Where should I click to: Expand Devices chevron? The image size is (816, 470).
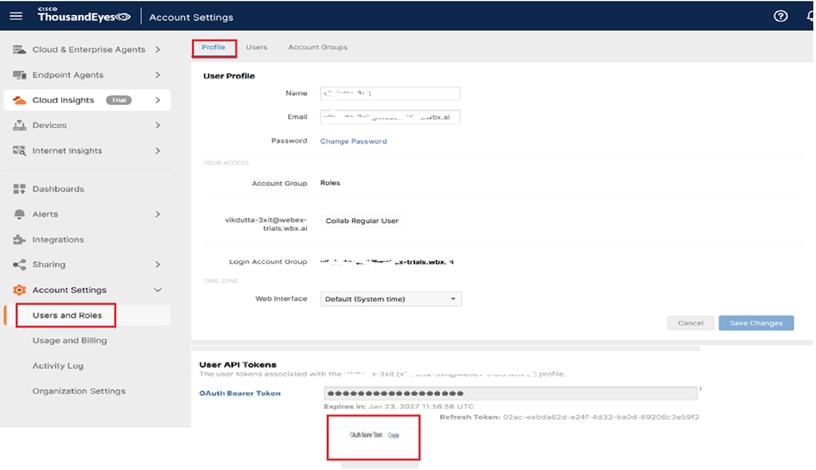coord(158,125)
